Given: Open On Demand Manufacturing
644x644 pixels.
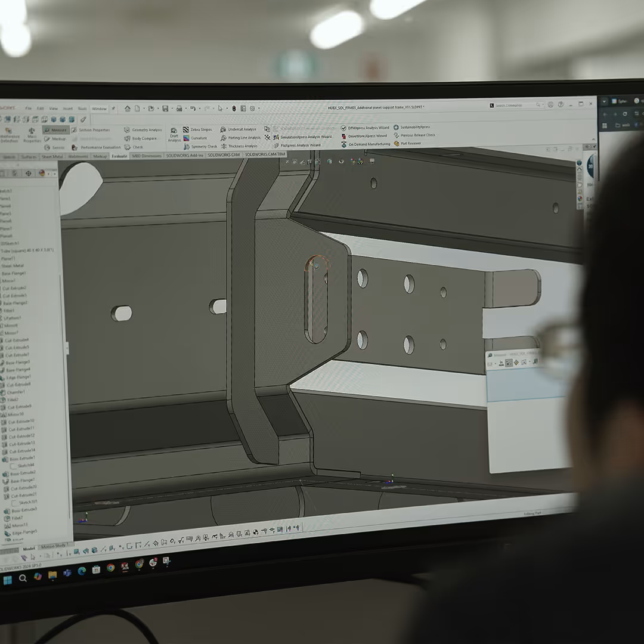Looking at the screenshot, I should click(x=366, y=144).
